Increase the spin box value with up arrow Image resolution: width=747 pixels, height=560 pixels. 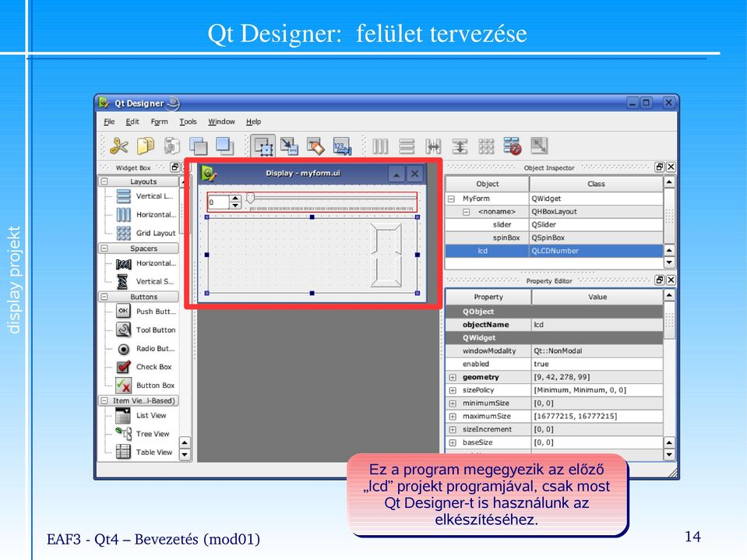235,198
